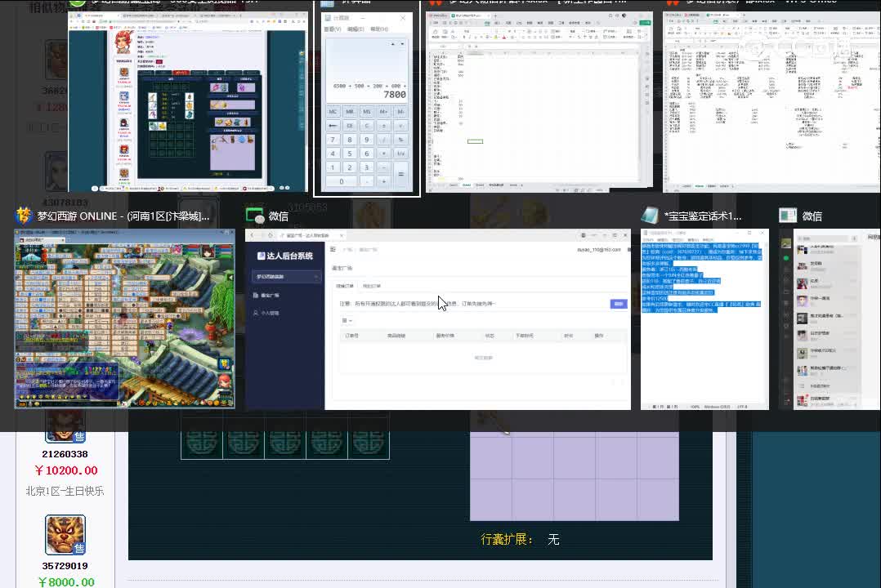Click the title 梦幻西游 ONLINE - (河南1区[汴梁城]...

pyautogui.click(x=123, y=216)
